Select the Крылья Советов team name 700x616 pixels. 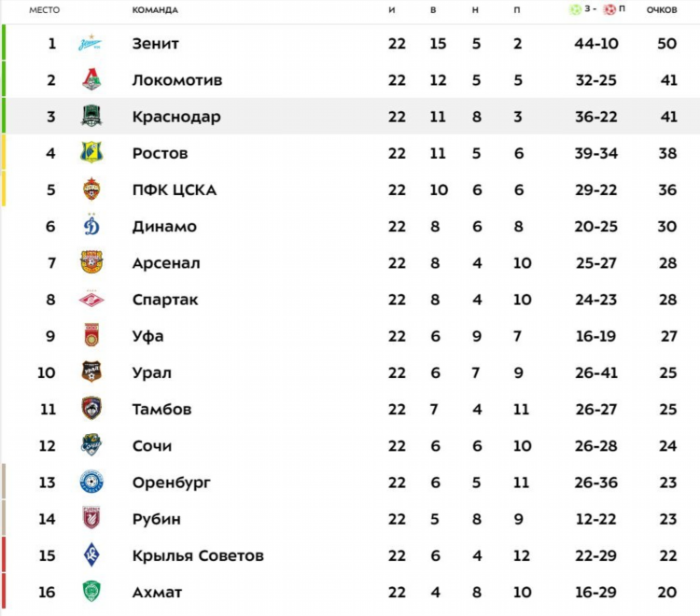click(198, 555)
